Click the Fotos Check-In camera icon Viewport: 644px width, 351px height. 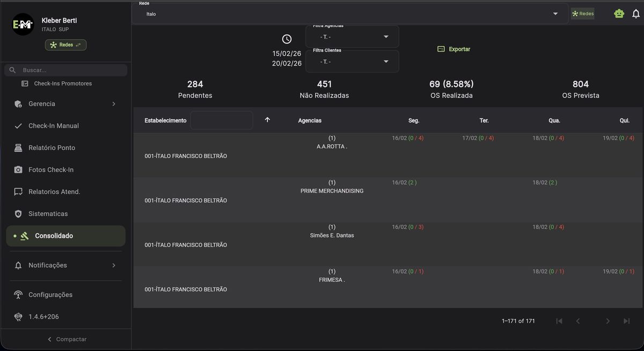[x=18, y=170]
